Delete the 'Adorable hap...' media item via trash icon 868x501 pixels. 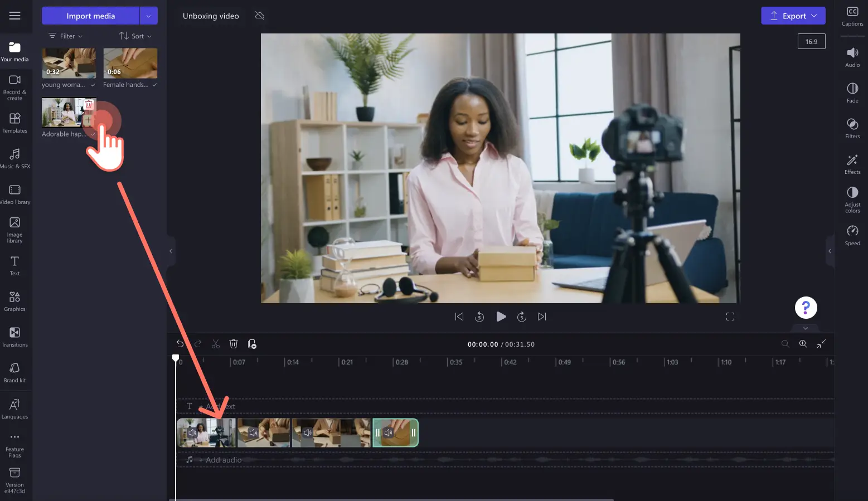pos(89,104)
